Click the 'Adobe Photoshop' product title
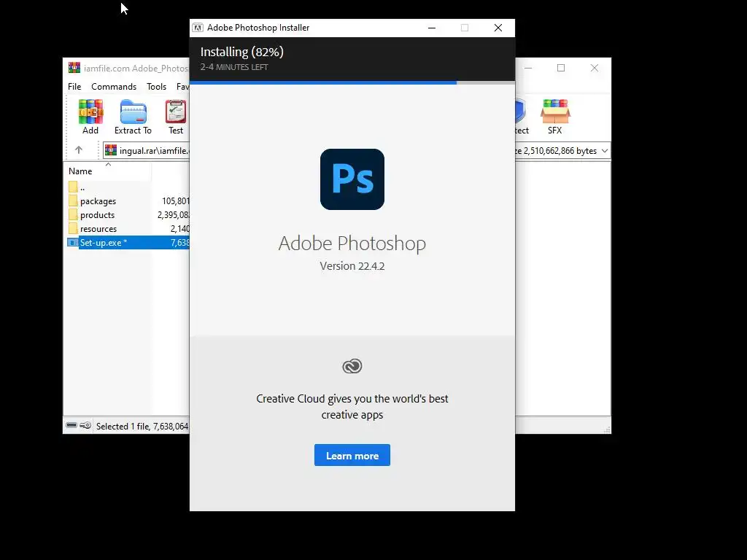This screenshot has height=560, width=747. coord(352,244)
